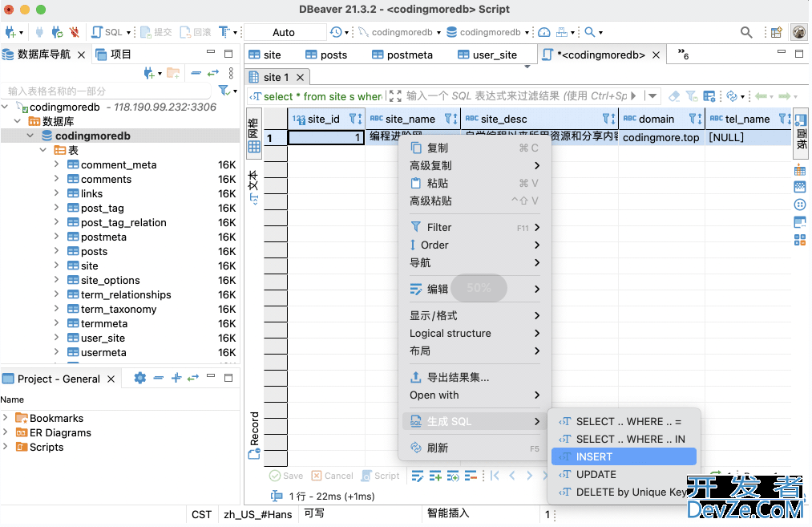Viewport: 812px width, 527px height.
Task: Click add row icon in bottom toolbar
Action: (435, 476)
